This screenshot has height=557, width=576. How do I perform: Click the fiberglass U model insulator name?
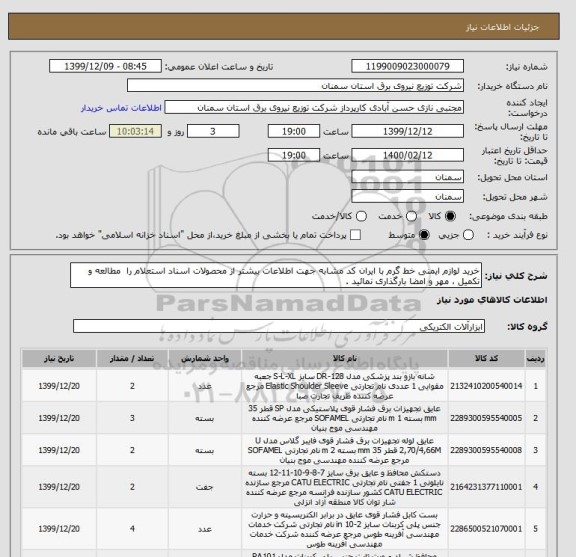[x=345, y=450]
